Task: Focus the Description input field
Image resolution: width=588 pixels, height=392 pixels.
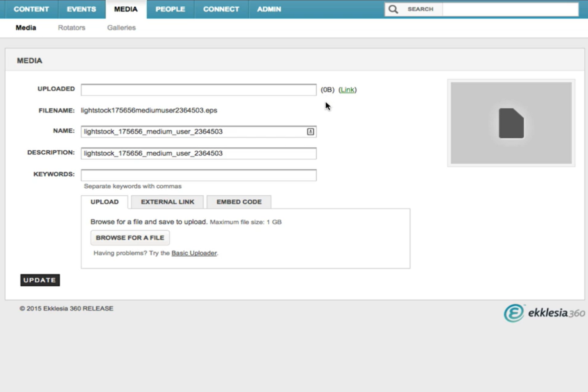Action: pos(199,153)
